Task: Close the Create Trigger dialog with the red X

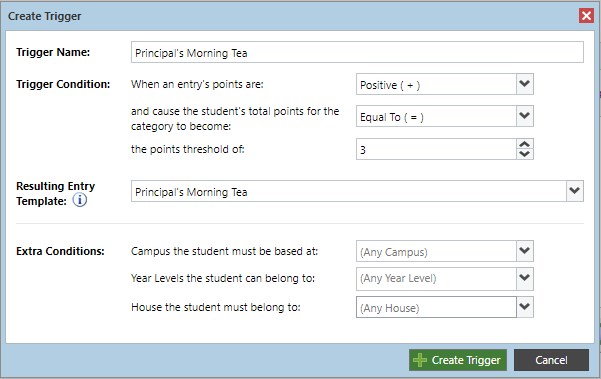Action: point(586,16)
